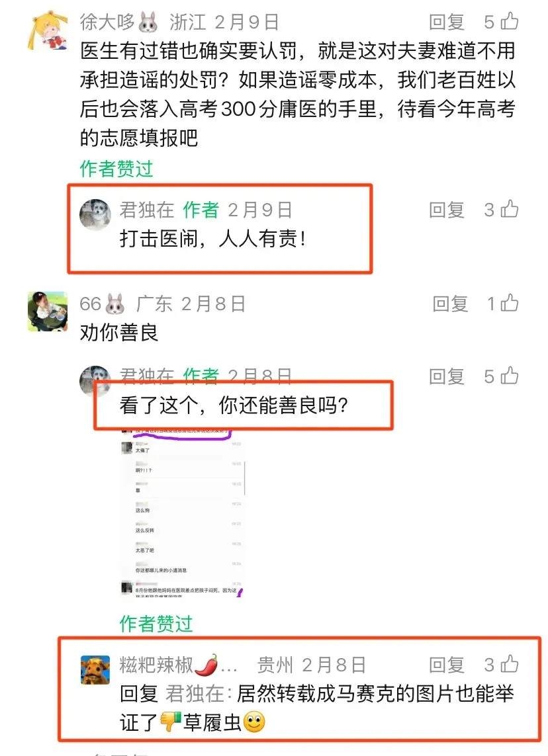
Task: Tap 作者赞过 label under 徐大哆's comment
Action: pos(116,169)
